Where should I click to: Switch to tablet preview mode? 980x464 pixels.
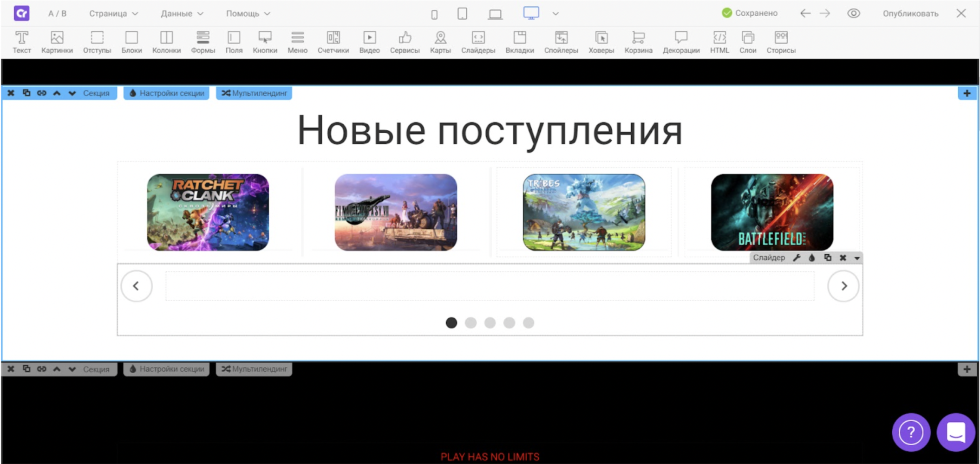[462, 14]
